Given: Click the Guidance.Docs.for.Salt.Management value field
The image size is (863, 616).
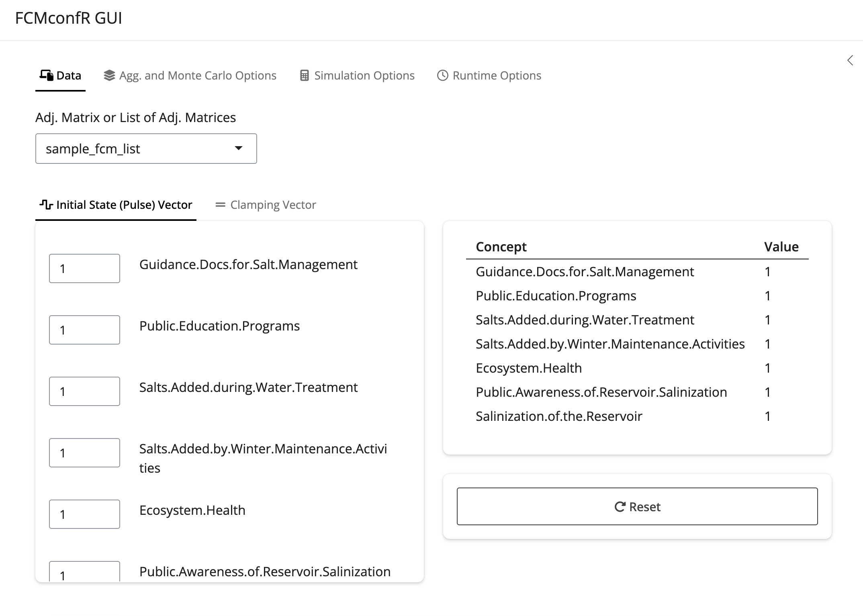Looking at the screenshot, I should (84, 268).
